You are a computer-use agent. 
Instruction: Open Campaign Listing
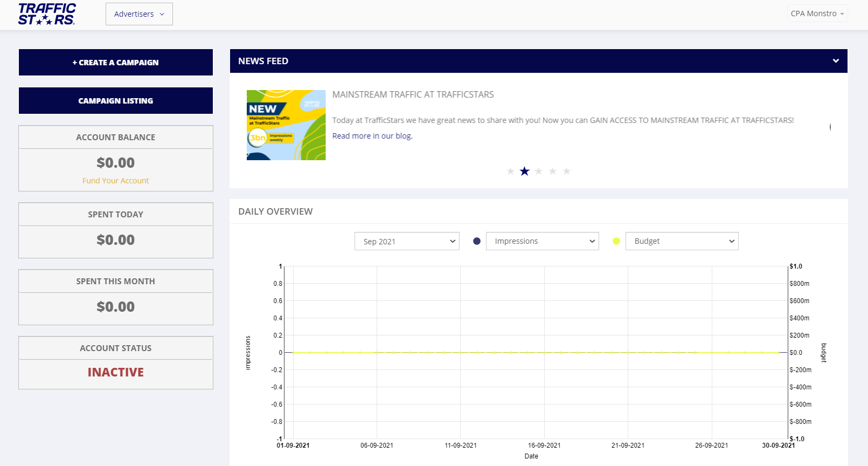(116, 101)
